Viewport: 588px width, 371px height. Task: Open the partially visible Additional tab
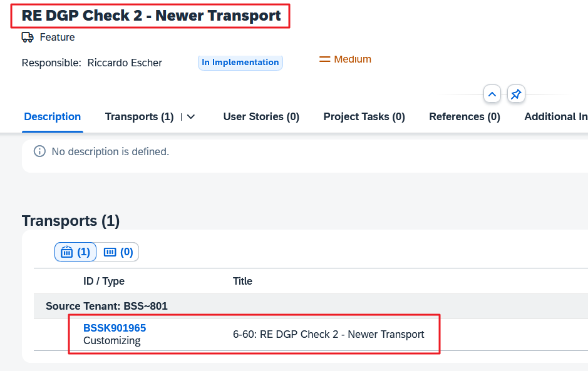tap(555, 117)
